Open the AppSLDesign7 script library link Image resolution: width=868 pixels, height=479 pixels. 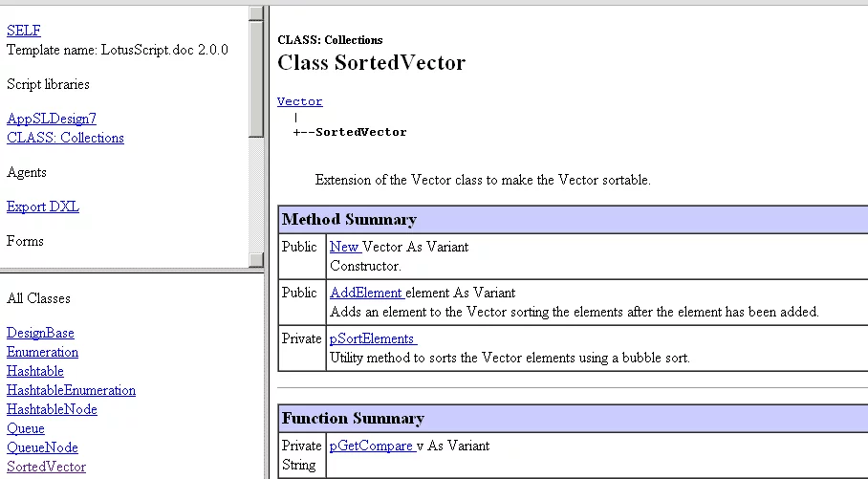(52, 119)
